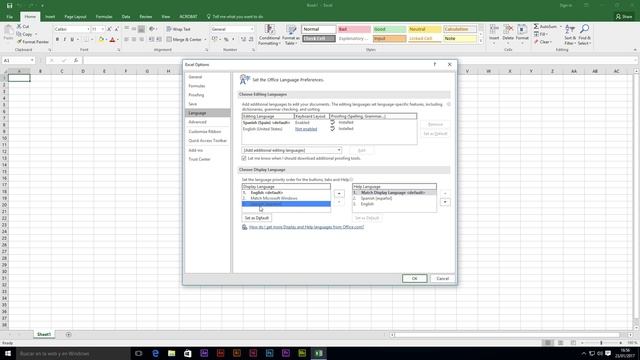The width and height of the screenshot is (640, 360).
Task: Apply the Good cell style
Action: coord(389,29)
